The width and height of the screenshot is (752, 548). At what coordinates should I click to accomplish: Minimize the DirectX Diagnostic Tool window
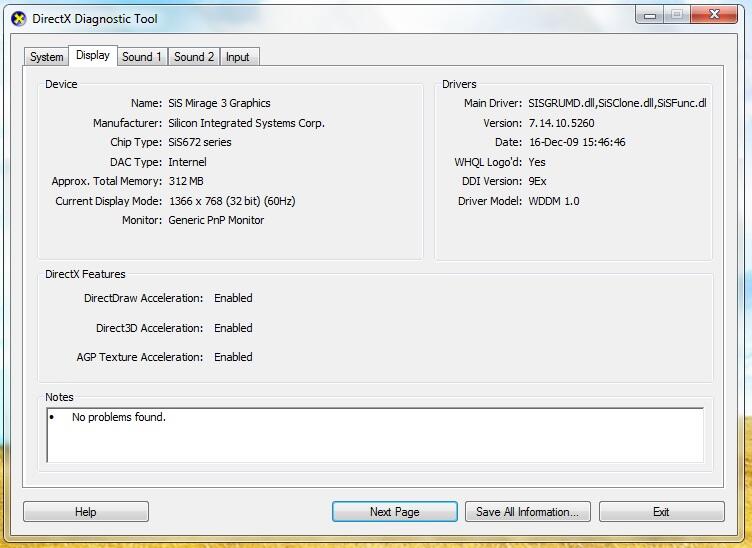pyautogui.click(x=650, y=15)
